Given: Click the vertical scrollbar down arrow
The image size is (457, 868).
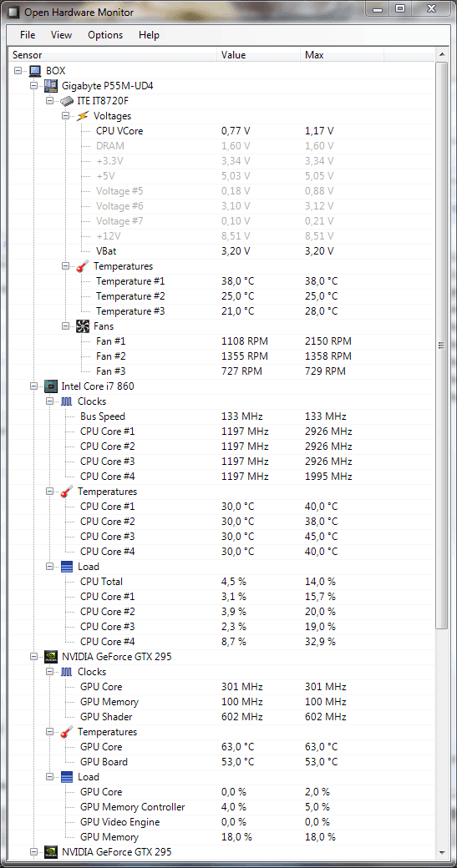Looking at the screenshot, I should 442,852.
